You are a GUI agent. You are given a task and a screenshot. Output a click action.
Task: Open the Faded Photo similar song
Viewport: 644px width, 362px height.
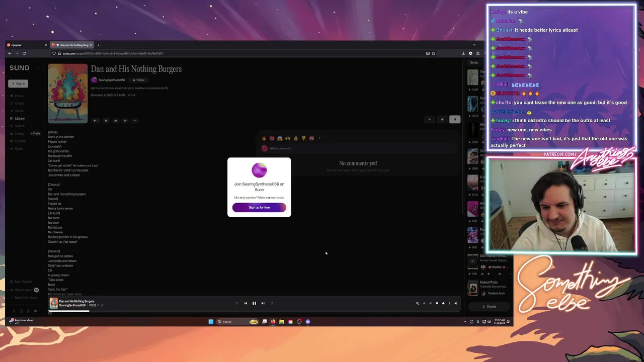pos(489,282)
